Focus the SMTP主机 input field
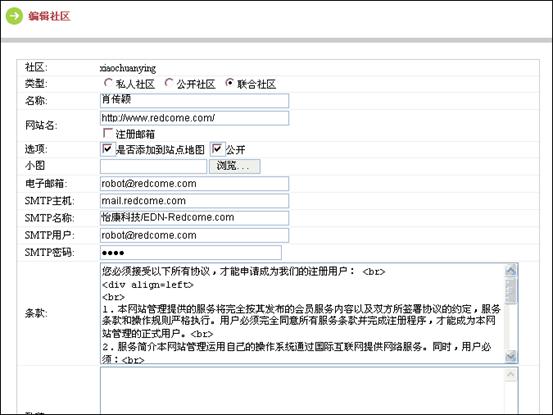This screenshot has width=553, height=415. [x=194, y=201]
